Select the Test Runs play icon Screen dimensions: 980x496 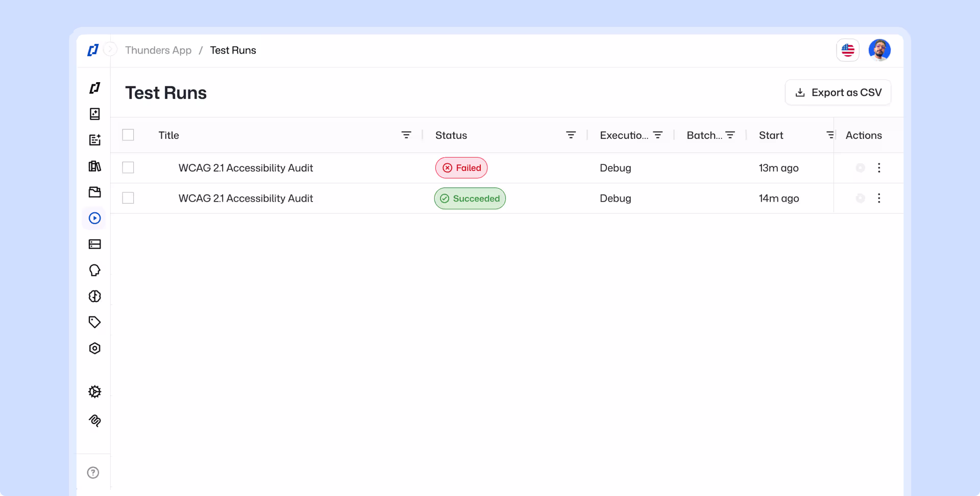(95, 218)
